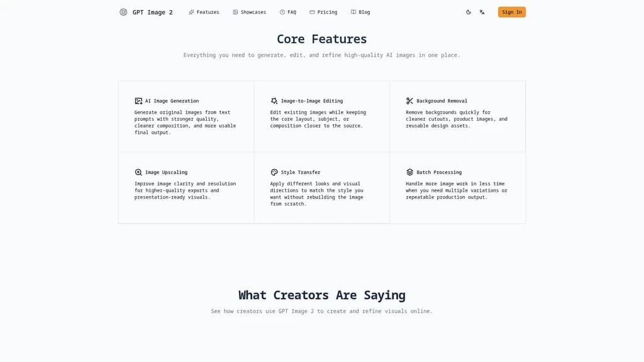The width and height of the screenshot is (644, 362).
Task: Select the "Image Upscaling" card title
Action: [166, 172]
